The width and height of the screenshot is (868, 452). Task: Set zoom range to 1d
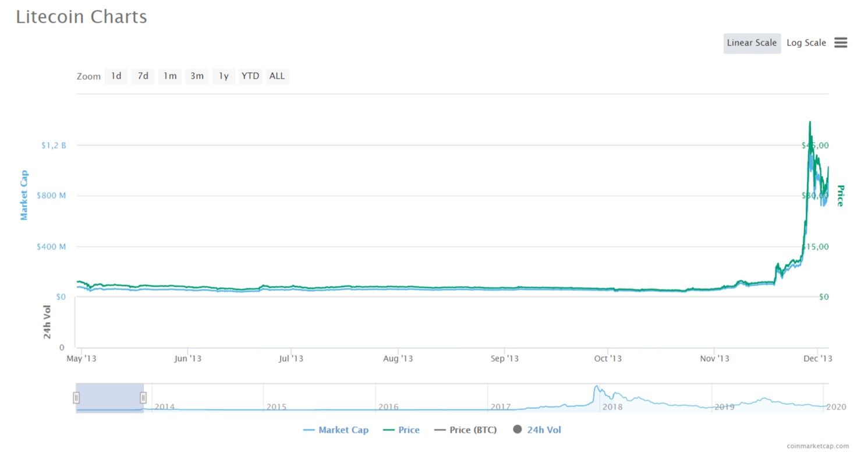(116, 76)
